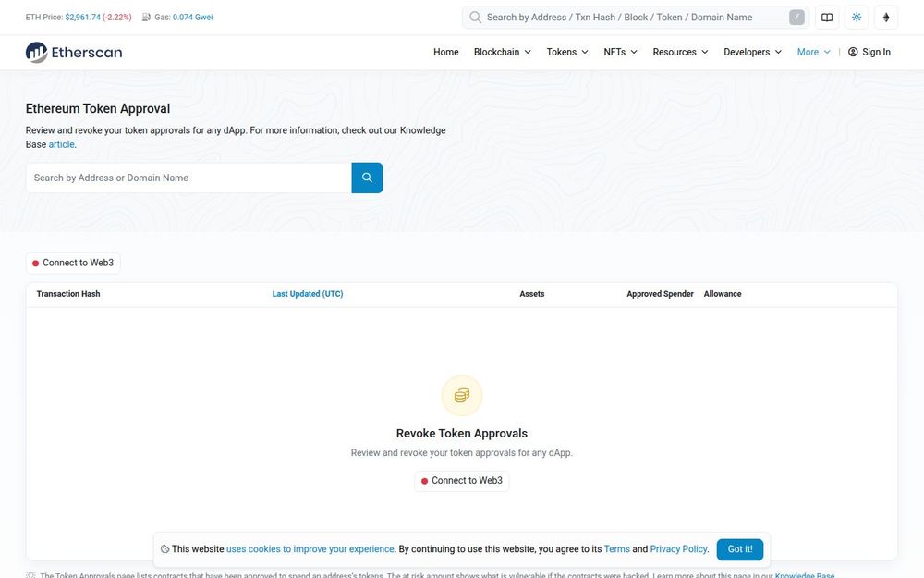Click the blue search button for address
Viewport: 924px width, 578px height.
tap(367, 178)
